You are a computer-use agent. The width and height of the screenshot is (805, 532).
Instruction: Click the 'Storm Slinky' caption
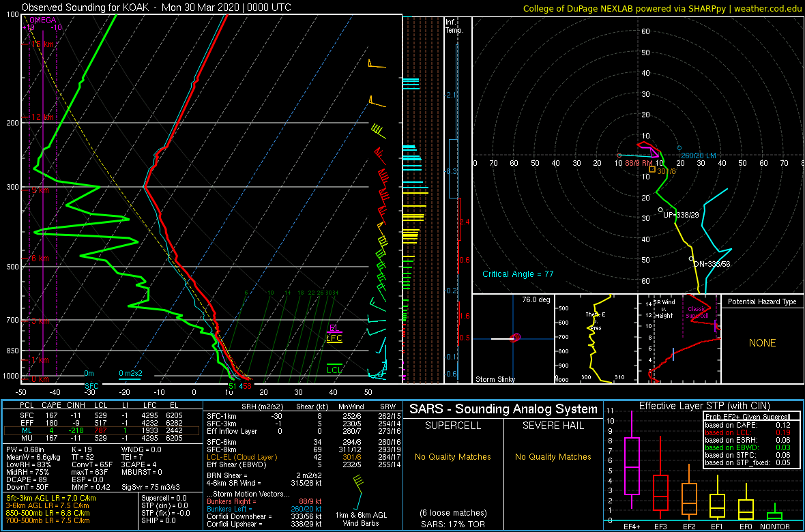495,379
